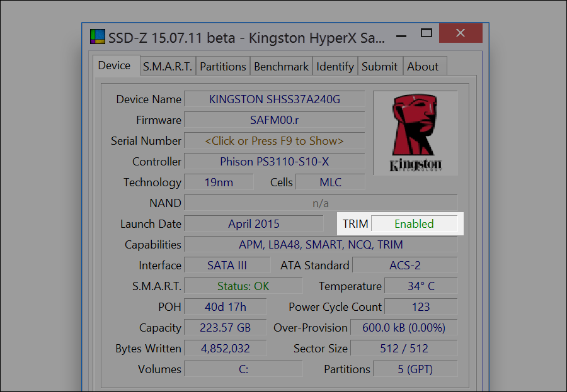Open the About tab

(x=424, y=66)
